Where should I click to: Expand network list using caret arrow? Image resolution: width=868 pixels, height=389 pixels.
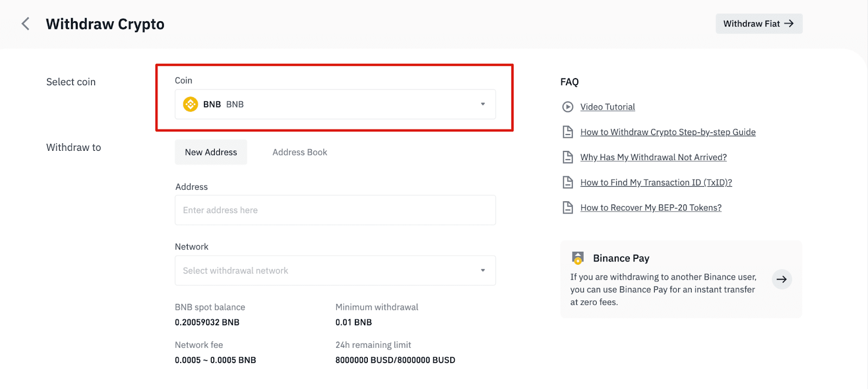[483, 270]
